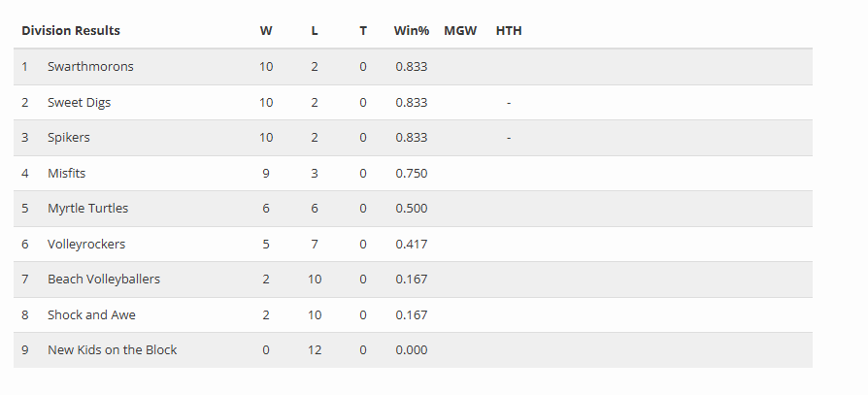Click the Win% column header
The width and height of the screenshot is (868, 395).
point(412,30)
